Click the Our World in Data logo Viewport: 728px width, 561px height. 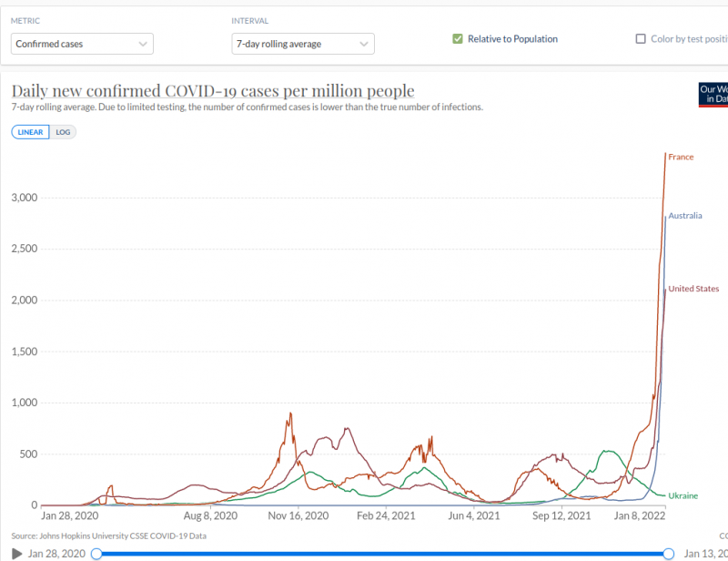[713, 94]
